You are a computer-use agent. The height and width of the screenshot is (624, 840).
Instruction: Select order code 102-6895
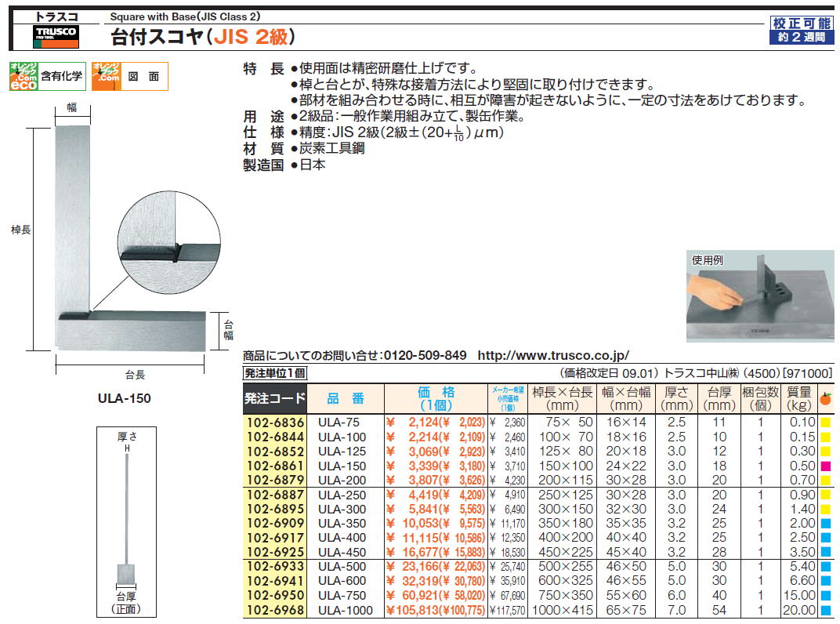click(x=275, y=510)
